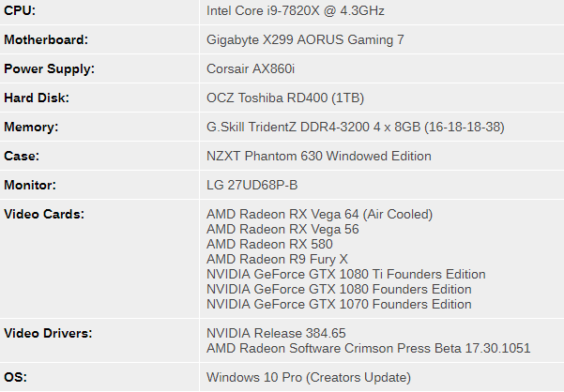Click the Video Cards label
The height and width of the screenshot is (392, 564).
(x=44, y=215)
